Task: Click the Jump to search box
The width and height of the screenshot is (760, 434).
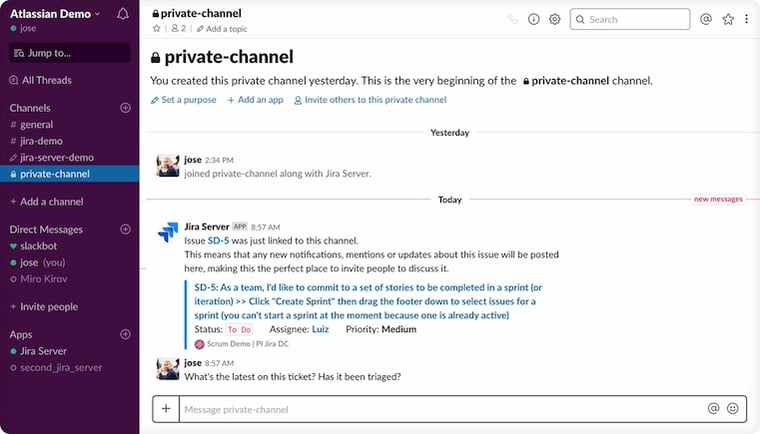Action: click(69, 53)
